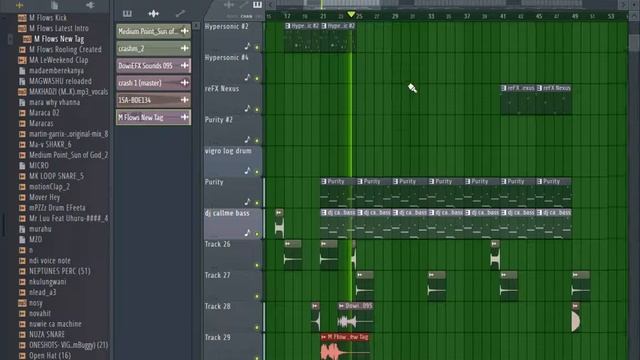Open menu of Dowl..095 audio clip
Image resolution: width=640 pixels, height=360 pixels.
[342, 306]
